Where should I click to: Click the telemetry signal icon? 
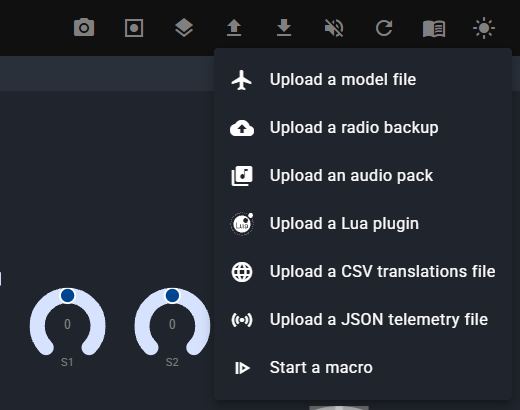tap(242, 320)
